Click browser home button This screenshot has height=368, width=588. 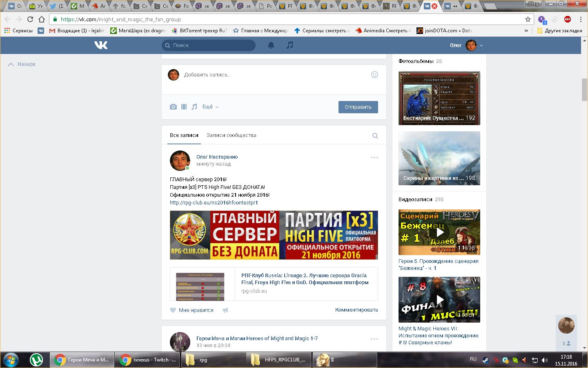(x=42, y=19)
